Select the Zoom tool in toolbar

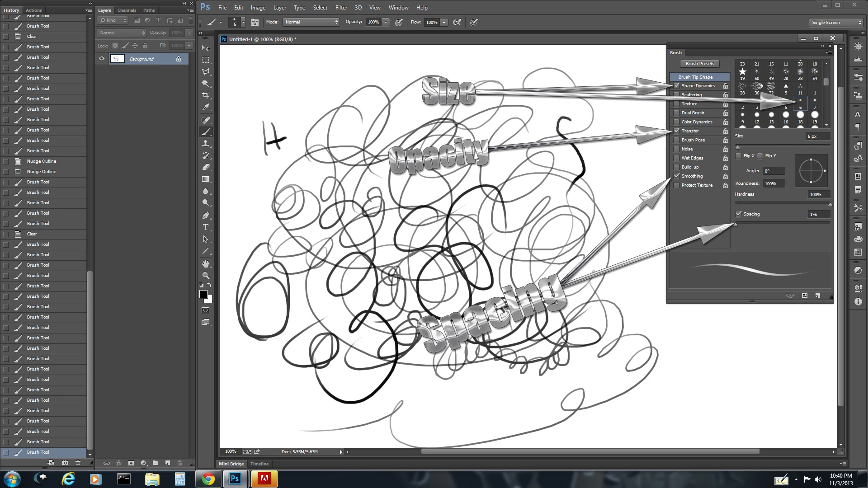tap(206, 275)
